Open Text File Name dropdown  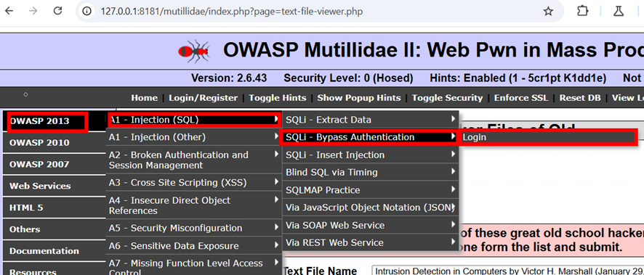coord(507,271)
